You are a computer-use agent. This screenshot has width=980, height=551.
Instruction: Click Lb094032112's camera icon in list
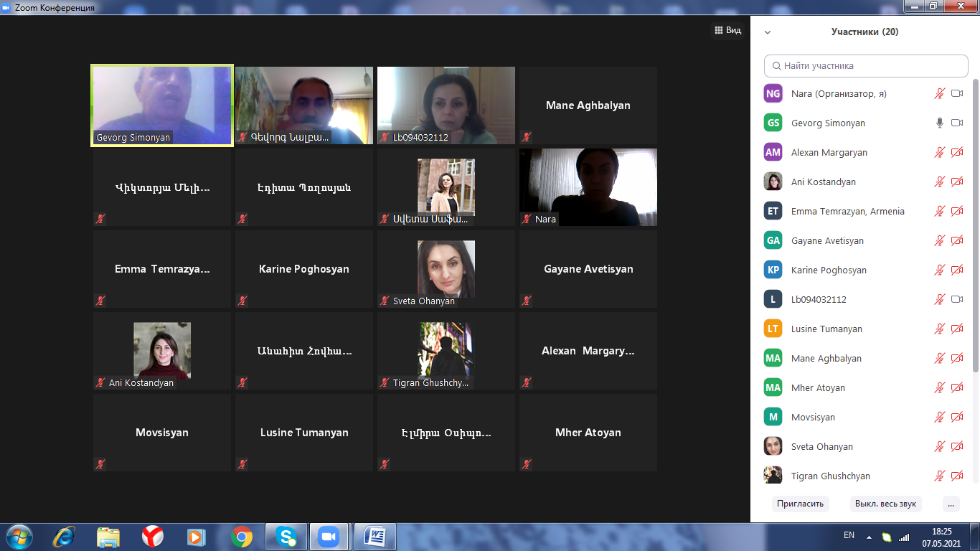(x=956, y=299)
